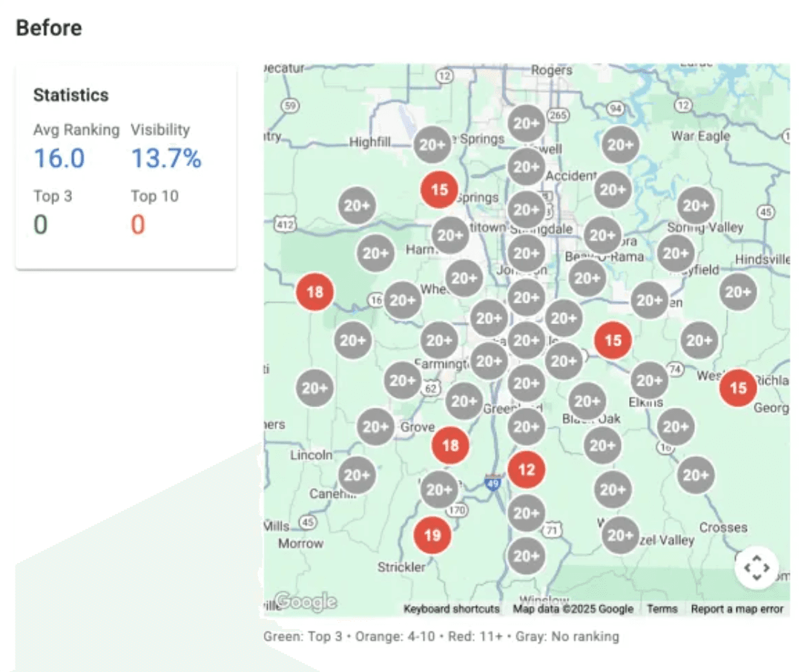This screenshot has height=672, width=807.
Task: Open the "Keyboard shortcuts" link
Action: [x=450, y=608]
